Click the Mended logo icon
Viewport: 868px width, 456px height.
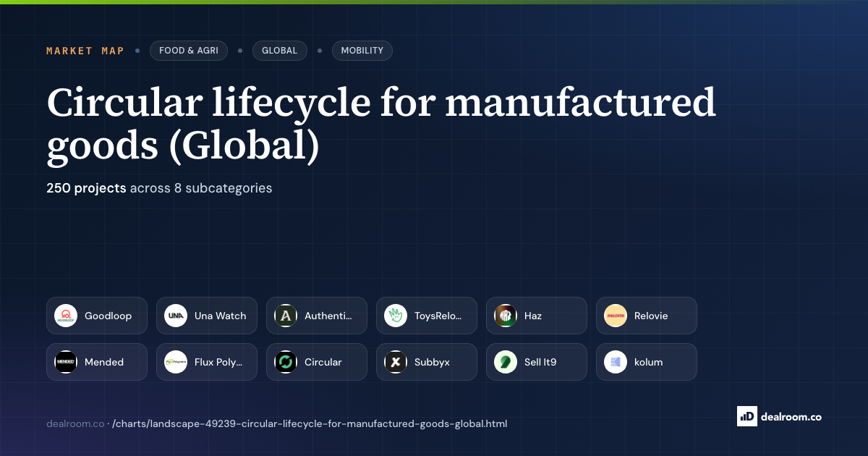66,362
